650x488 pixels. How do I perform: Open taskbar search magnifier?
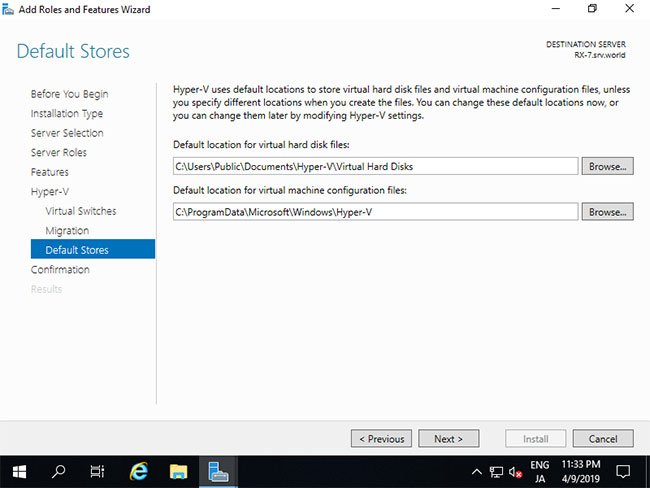58,471
